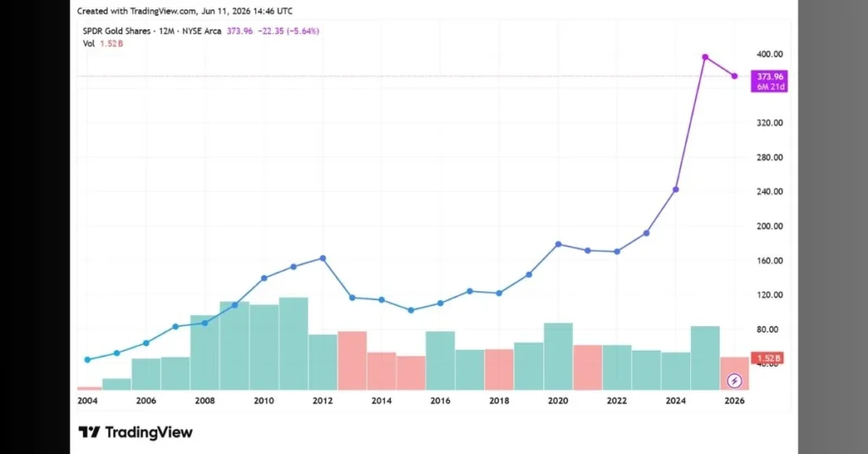The width and height of the screenshot is (868, 454).
Task: Click the 2012 peak data point near 160
Action: tap(323, 258)
